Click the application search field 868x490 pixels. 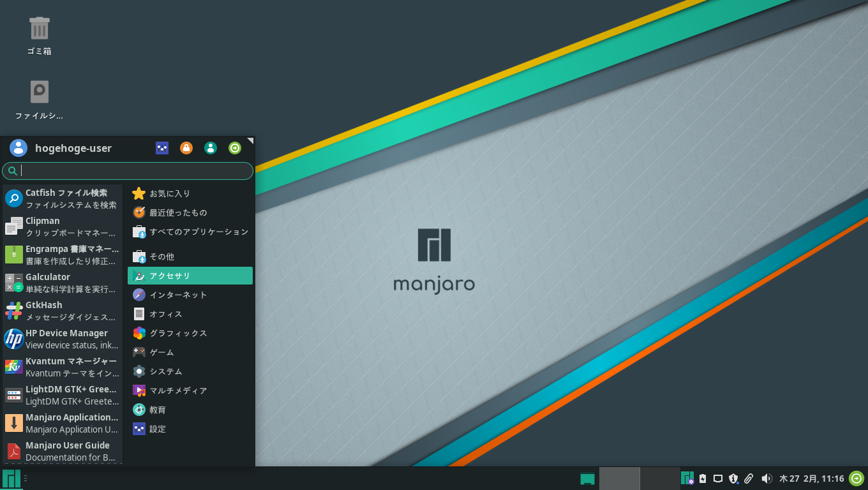(x=128, y=171)
